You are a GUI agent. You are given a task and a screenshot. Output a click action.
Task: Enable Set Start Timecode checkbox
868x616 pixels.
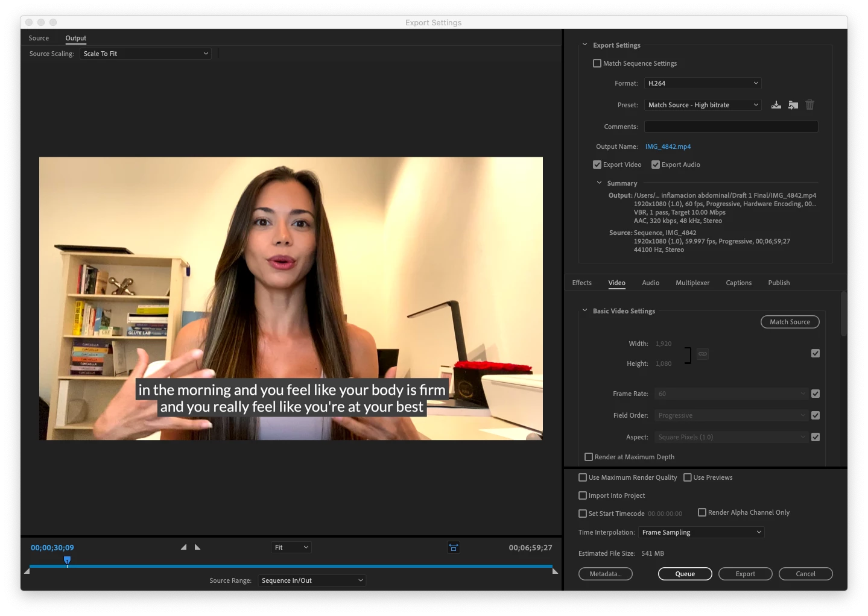(x=583, y=514)
